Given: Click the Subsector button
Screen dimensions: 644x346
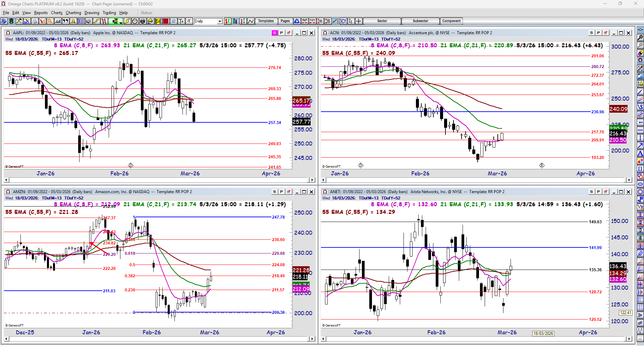Looking at the screenshot, I should 421,21.
